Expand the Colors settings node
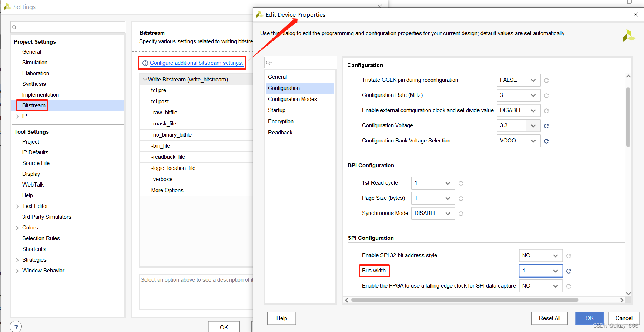The width and height of the screenshot is (644, 332). click(17, 228)
